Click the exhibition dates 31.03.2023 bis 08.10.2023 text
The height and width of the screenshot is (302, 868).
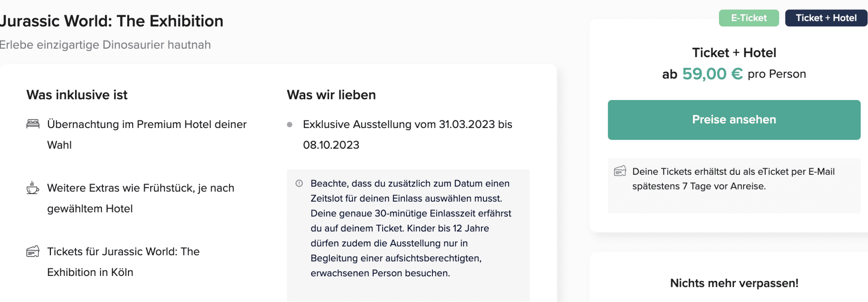coord(407,134)
